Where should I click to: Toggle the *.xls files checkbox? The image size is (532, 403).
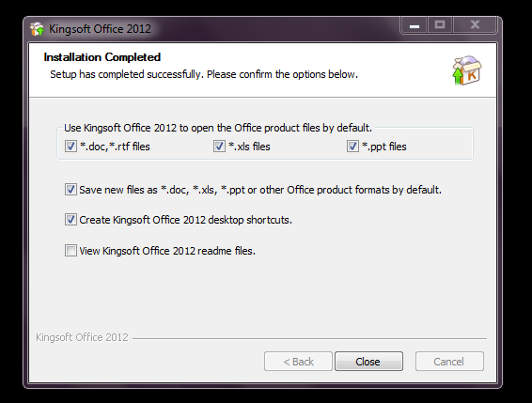point(219,147)
